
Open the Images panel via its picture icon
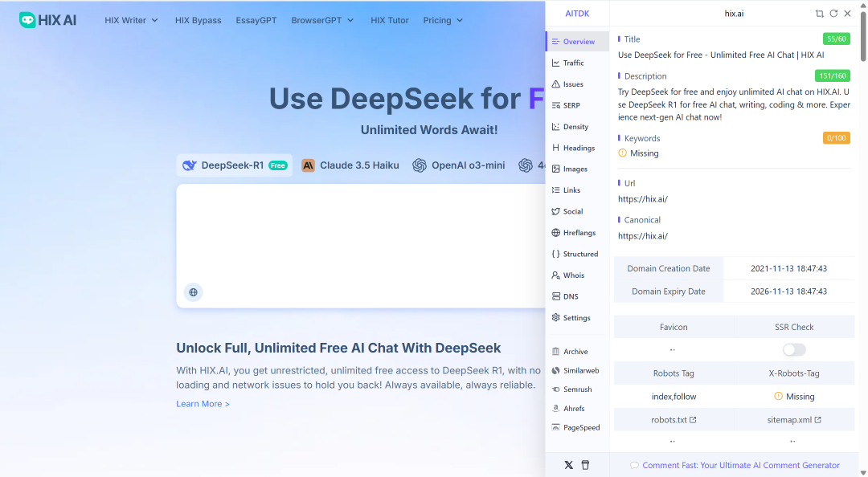[556, 169]
